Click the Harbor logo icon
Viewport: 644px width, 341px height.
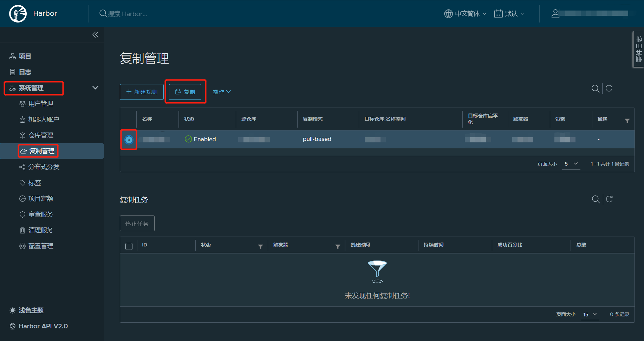[18, 14]
